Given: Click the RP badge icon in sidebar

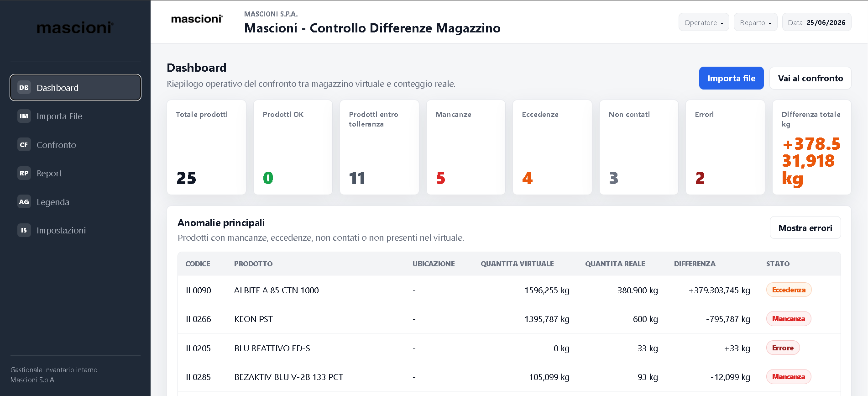Looking at the screenshot, I should tap(24, 173).
